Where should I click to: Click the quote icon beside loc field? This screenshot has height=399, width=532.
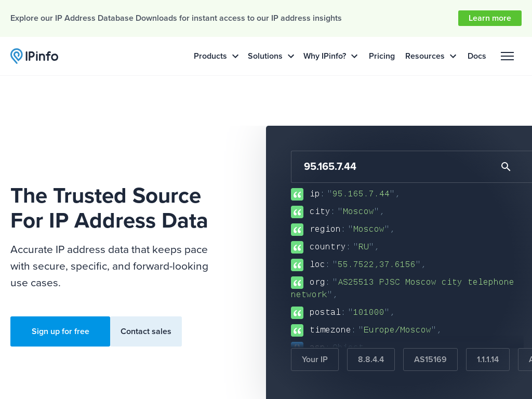297,265
